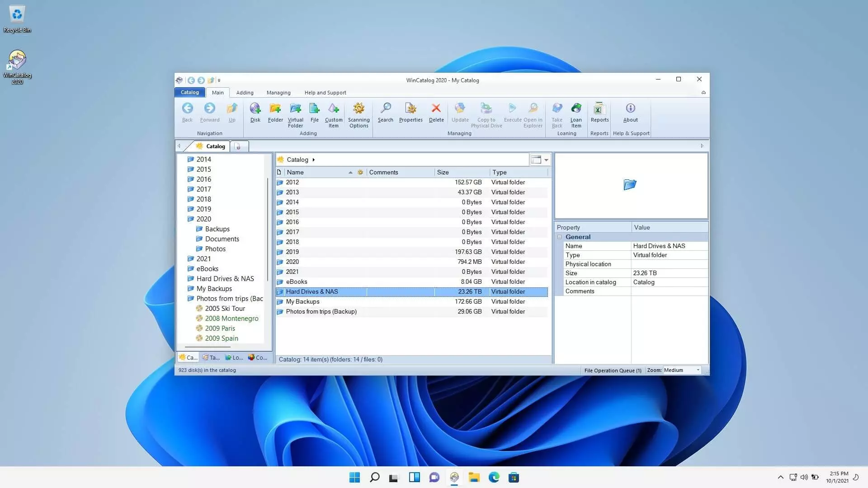Add a File via ribbon icon
The width and height of the screenshot is (868, 488).
point(315,113)
